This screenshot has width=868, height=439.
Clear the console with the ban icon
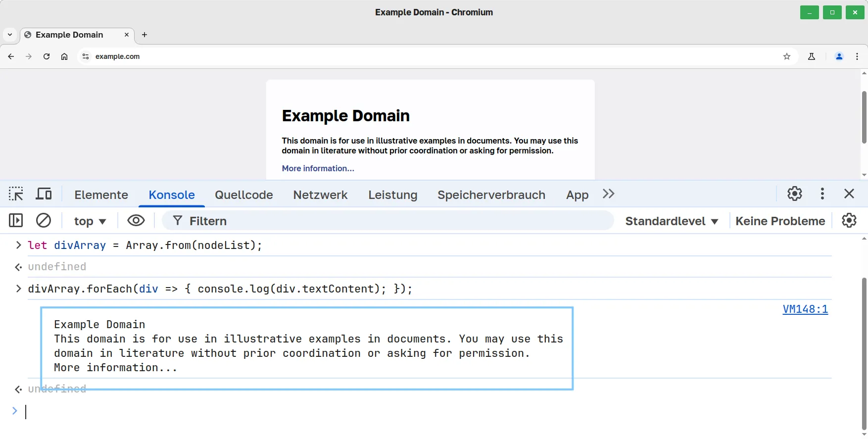(x=44, y=220)
